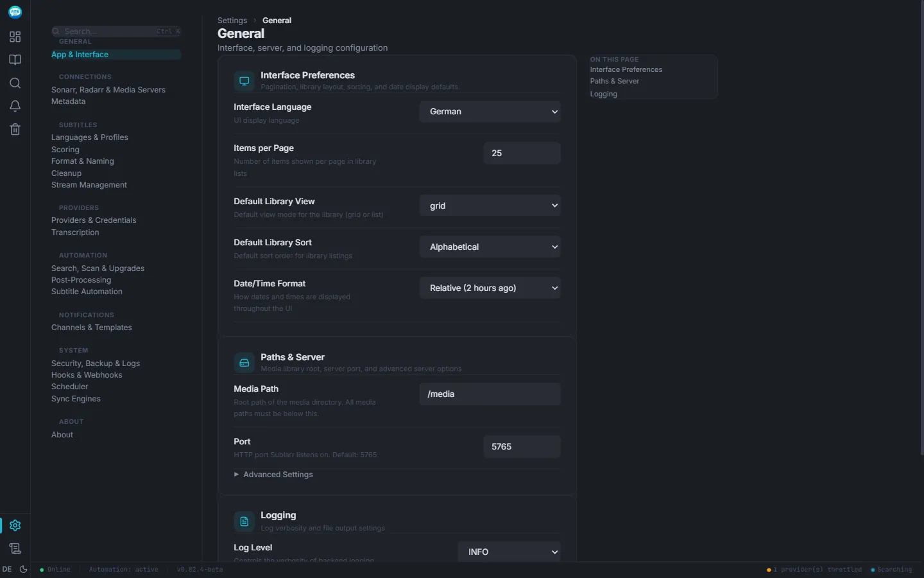Click the logs scroll icon
Image resolution: width=924 pixels, height=578 pixels.
pyautogui.click(x=15, y=548)
